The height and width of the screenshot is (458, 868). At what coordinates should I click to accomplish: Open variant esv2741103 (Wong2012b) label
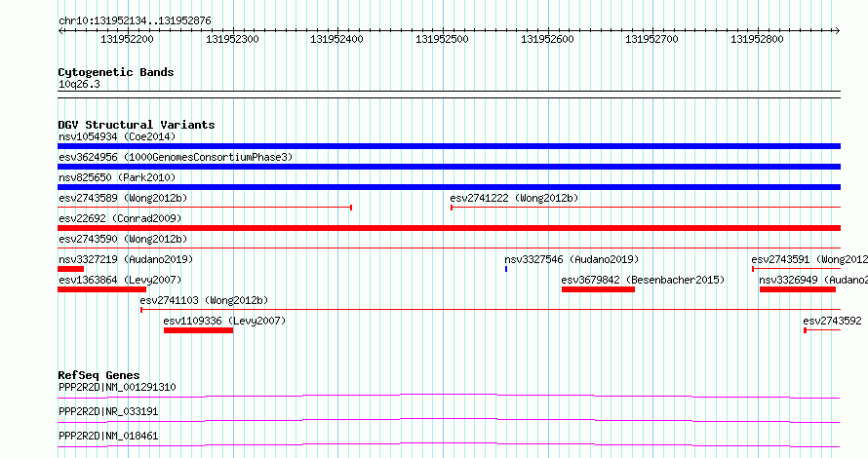(x=204, y=300)
